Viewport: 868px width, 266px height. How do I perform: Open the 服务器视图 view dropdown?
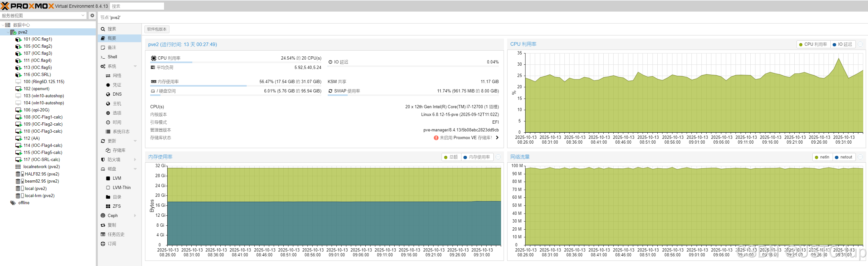tap(83, 15)
